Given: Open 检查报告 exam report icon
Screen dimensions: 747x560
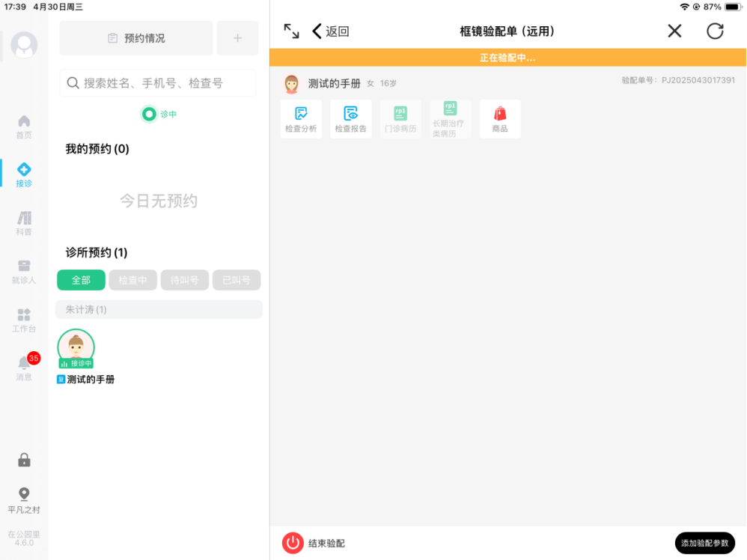Looking at the screenshot, I should pyautogui.click(x=350, y=119).
